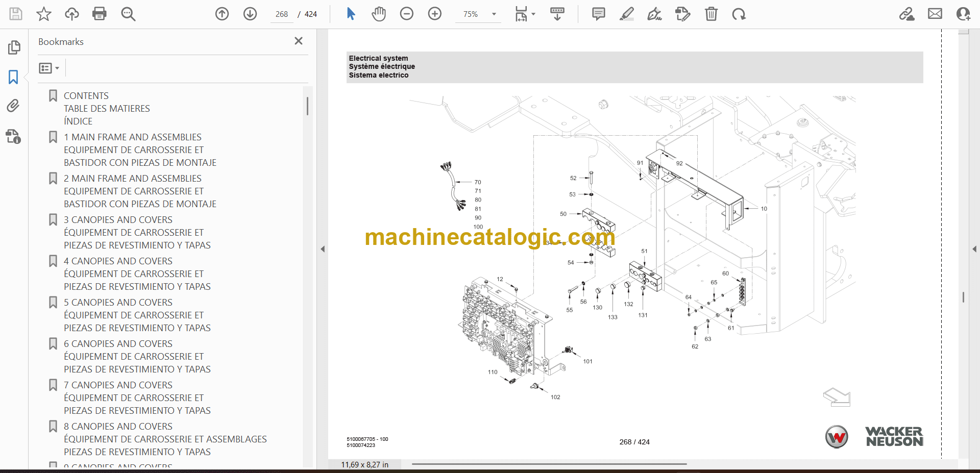Close the Bookmarks panel
Image resolution: width=980 pixels, height=473 pixels.
[x=299, y=41]
